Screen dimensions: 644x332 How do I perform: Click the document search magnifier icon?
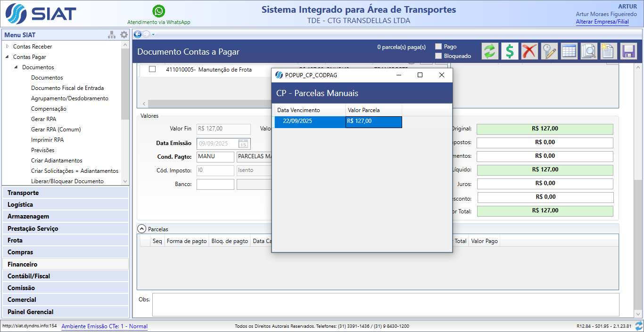pos(589,51)
